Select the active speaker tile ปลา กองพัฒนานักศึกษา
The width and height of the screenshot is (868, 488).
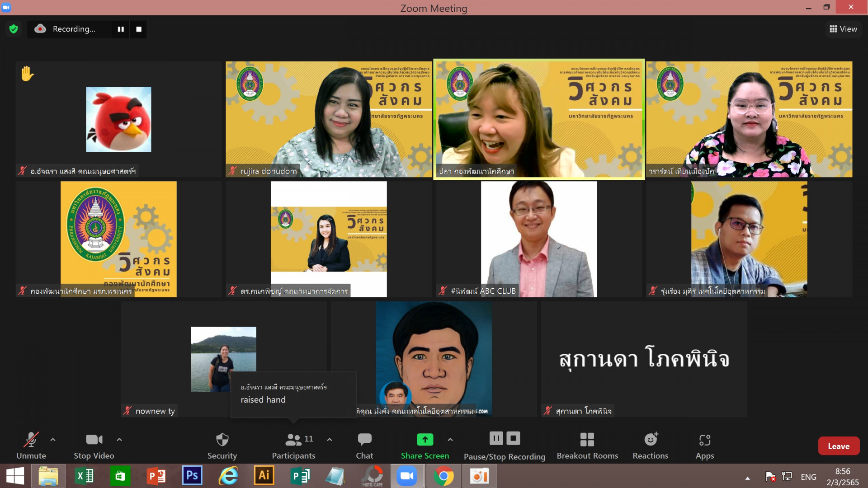click(539, 119)
